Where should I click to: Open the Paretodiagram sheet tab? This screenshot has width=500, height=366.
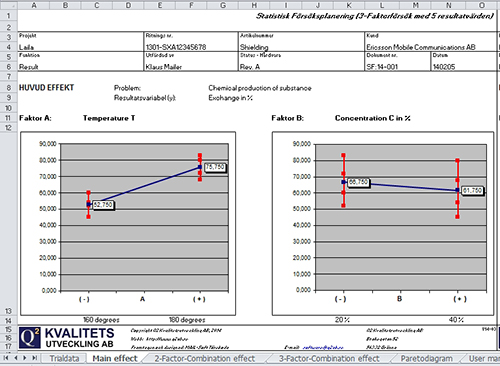point(426,359)
